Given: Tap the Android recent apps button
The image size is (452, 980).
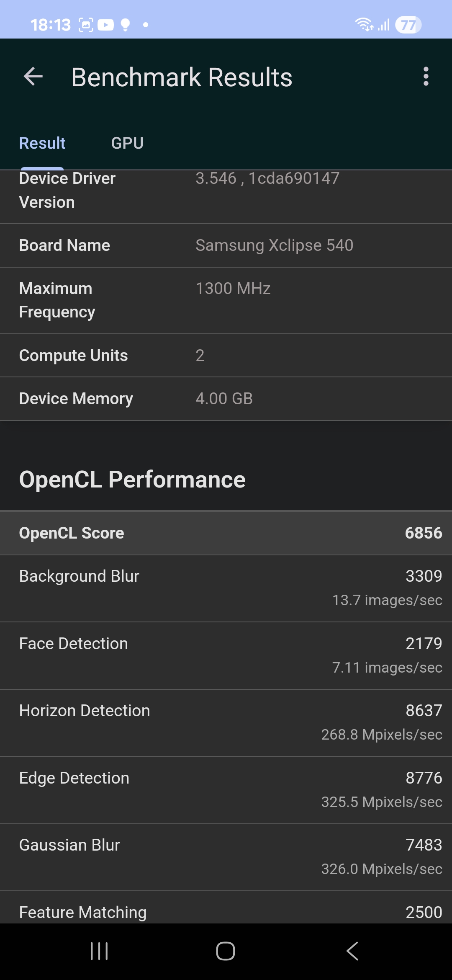Looking at the screenshot, I should click(99, 951).
